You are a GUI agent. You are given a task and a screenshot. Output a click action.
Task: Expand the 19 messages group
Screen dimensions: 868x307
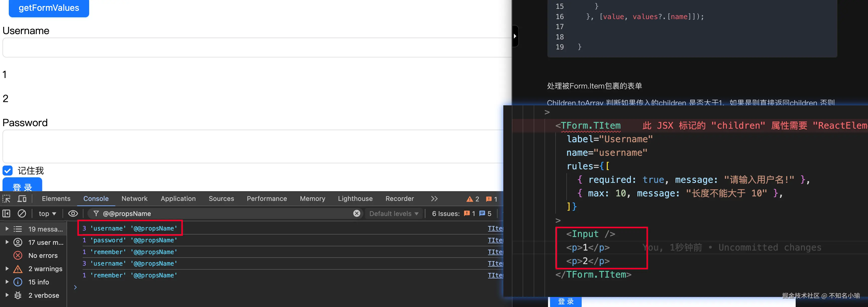point(7,229)
